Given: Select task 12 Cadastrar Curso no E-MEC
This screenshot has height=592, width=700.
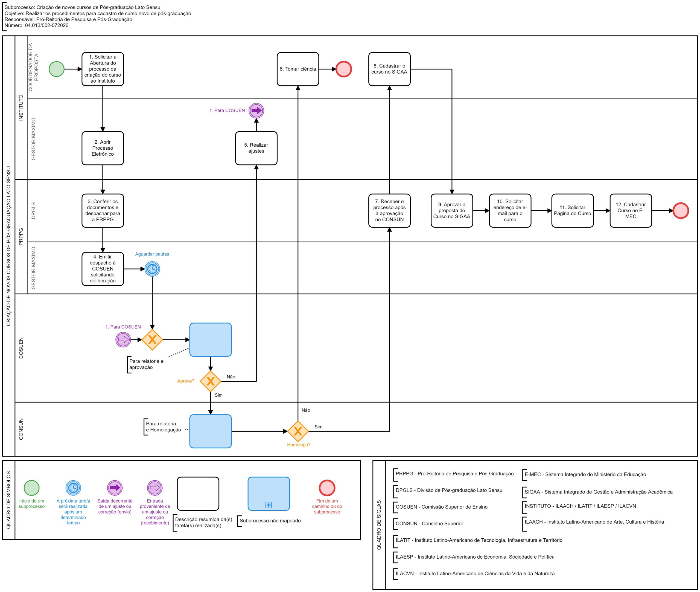Looking at the screenshot, I should 631,211.
